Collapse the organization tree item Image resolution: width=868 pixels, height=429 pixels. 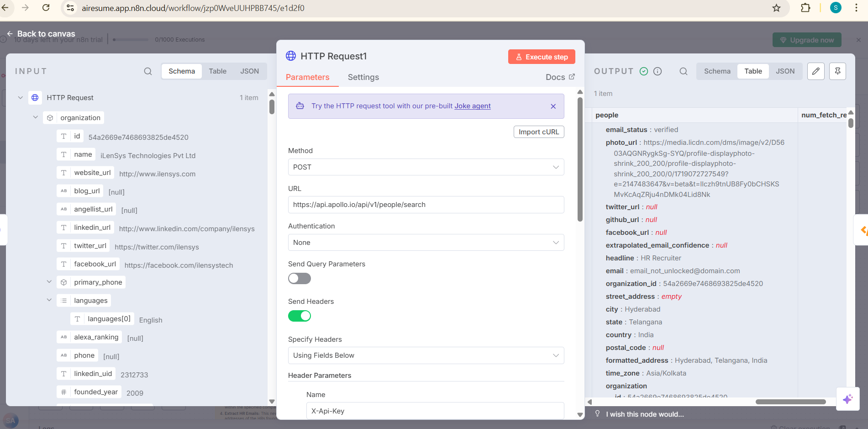pos(35,117)
